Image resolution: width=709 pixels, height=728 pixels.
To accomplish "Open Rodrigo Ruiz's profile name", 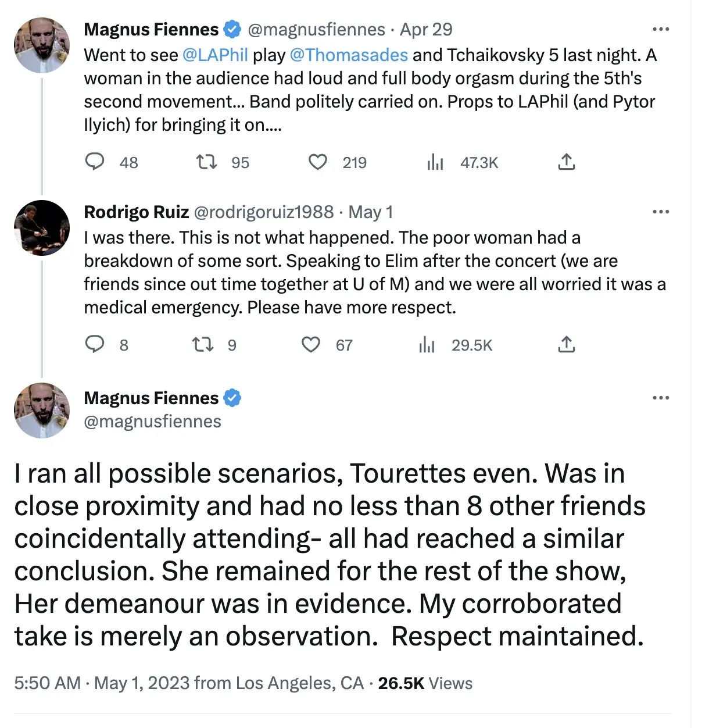I will [137, 212].
